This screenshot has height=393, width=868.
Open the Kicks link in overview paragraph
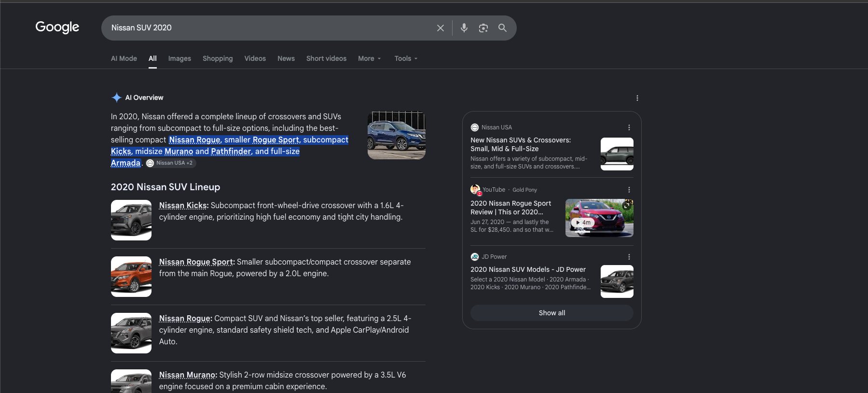(x=121, y=151)
